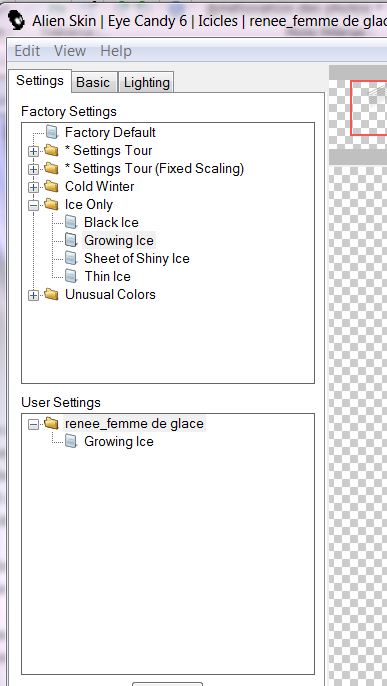Click the Sheet of Shiny Ice icon

pyautogui.click(x=71, y=258)
